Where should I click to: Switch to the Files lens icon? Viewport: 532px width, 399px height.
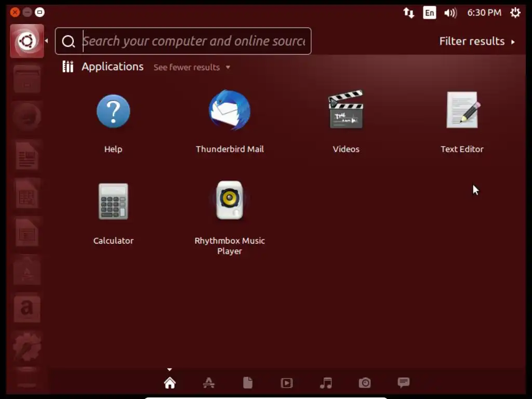tap(248, 383)
